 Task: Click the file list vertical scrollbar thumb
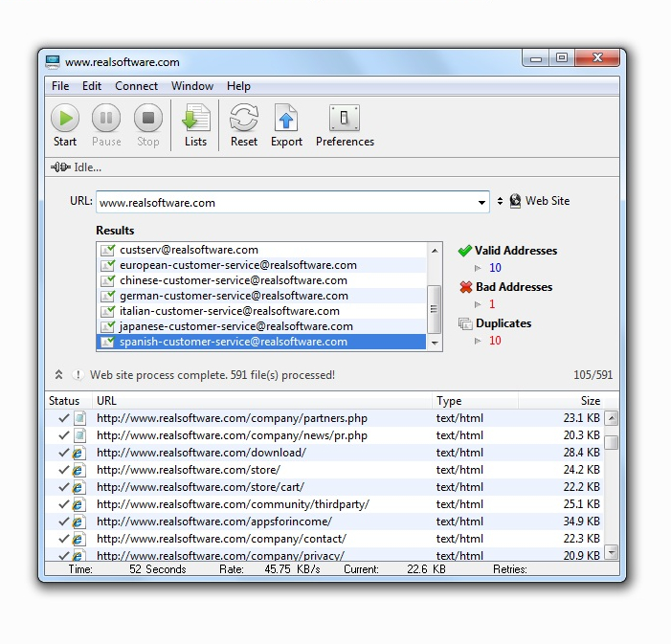611,442
